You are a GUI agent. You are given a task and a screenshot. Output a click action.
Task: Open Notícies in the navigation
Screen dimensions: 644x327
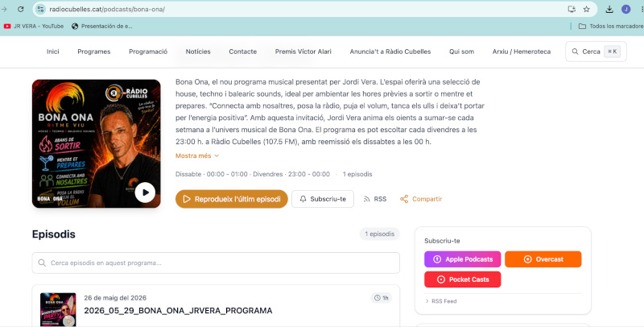click(x=198, y=52)
